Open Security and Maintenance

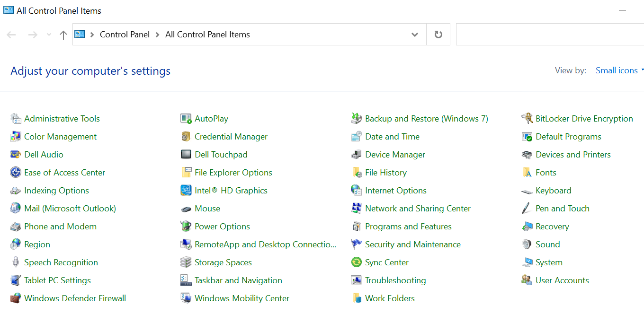413,244
